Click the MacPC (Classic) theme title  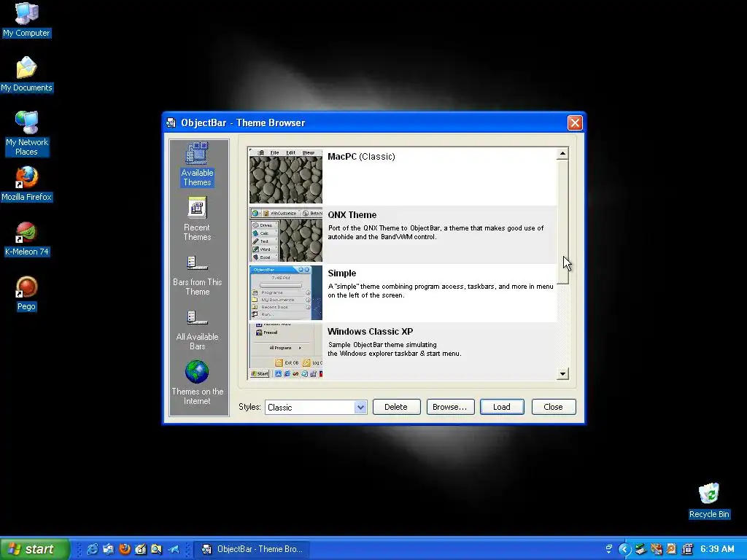[x=361, y=157]
